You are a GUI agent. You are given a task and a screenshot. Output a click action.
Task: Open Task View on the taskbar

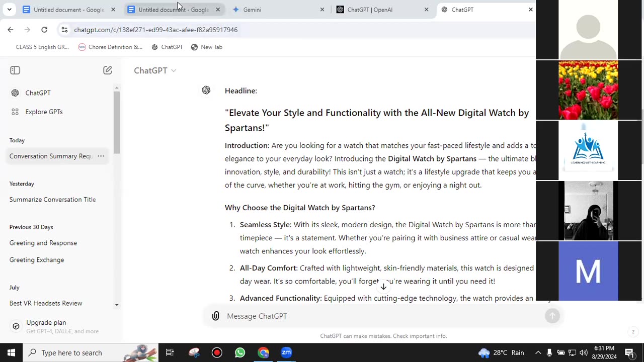tap(170, 352)
